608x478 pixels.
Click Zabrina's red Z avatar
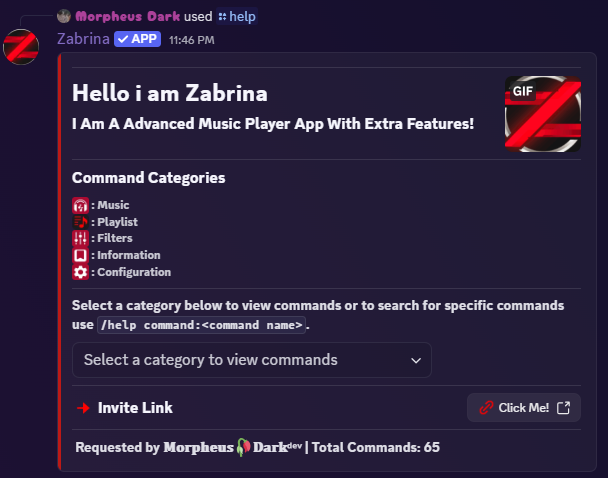pyautogui.click(x=21, y=46)
